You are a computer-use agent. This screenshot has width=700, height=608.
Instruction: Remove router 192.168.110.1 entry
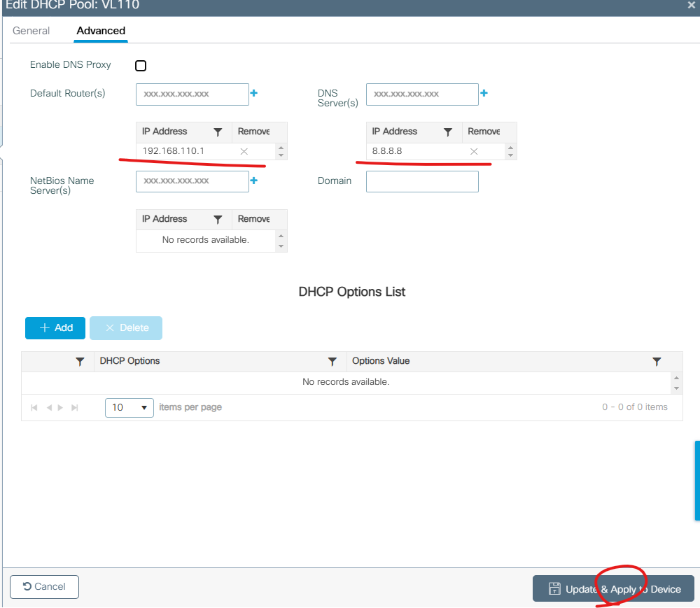[x=244, y=151]
